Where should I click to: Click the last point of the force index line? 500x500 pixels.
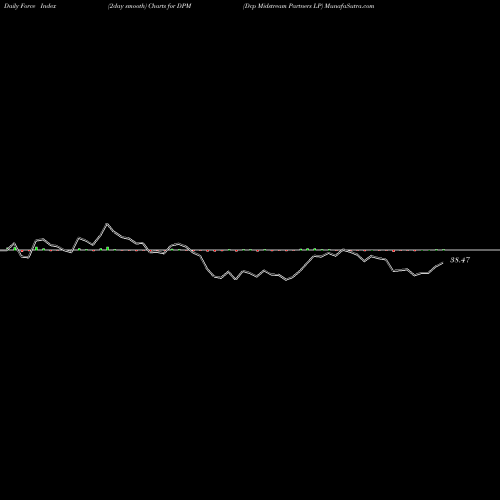443,263
